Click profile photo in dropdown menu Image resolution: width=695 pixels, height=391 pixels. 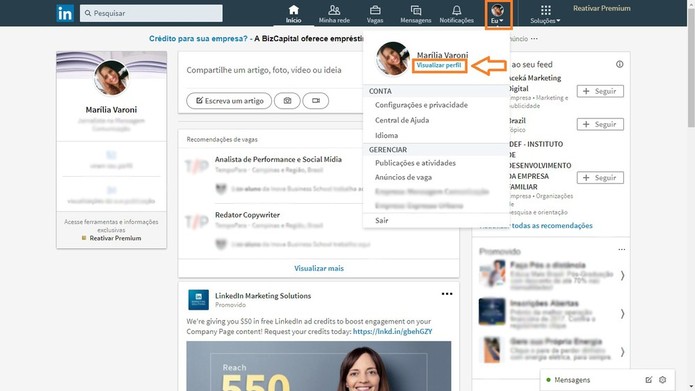click(392, 59)
